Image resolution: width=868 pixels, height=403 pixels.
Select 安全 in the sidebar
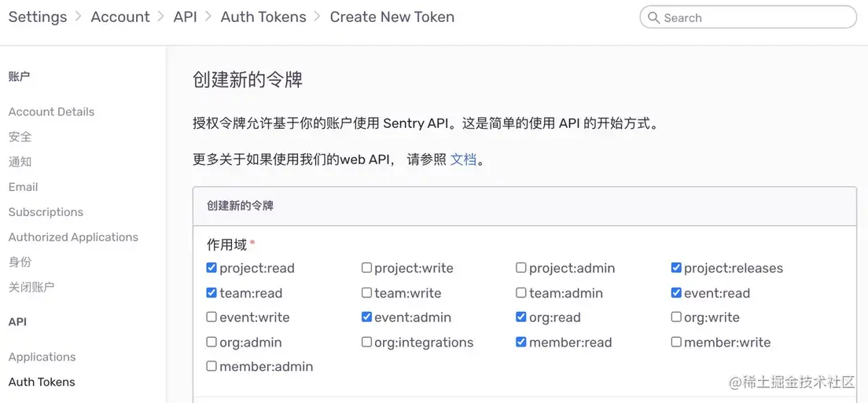coord(20,137)
